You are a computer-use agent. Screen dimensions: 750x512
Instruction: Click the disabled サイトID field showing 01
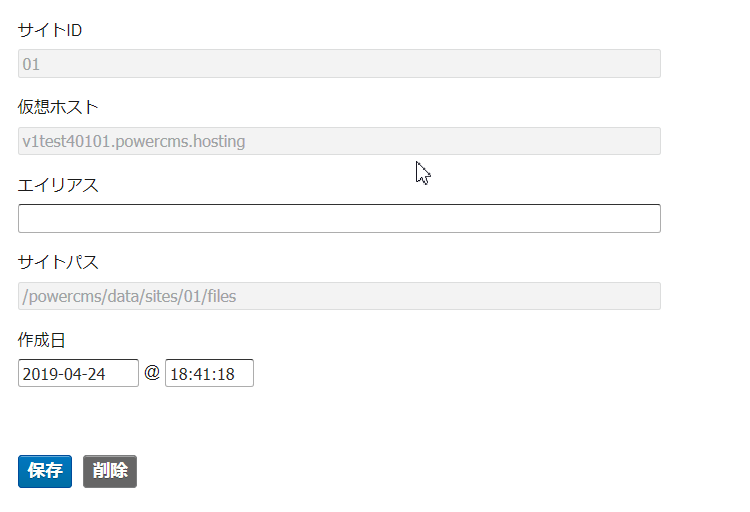click(339, 64)
